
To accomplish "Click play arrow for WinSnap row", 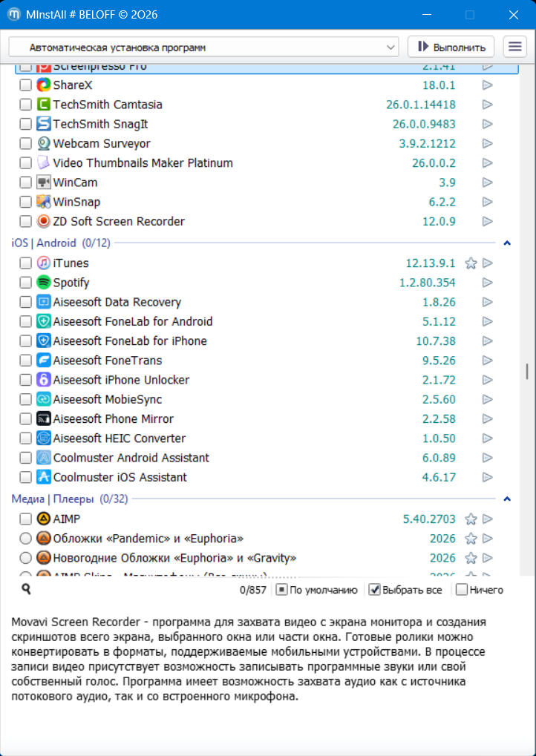I will [488, 202].
